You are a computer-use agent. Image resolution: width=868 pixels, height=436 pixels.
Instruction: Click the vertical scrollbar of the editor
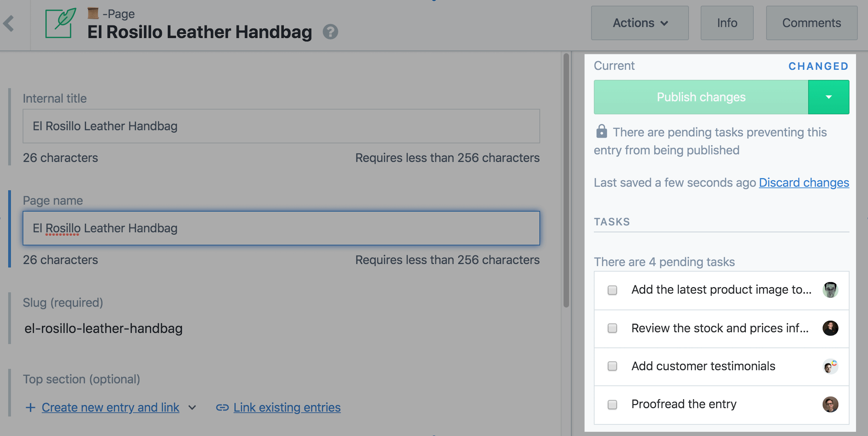coord(566,180)
